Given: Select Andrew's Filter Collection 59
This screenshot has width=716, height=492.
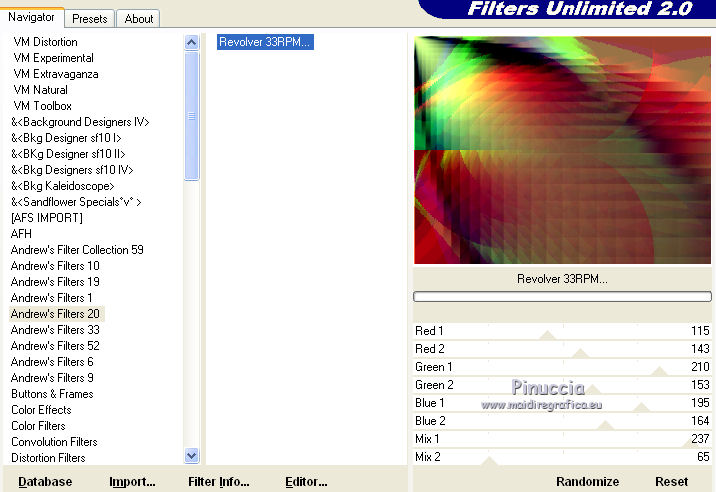Looking at the screenshot, I should pos(77,250).
